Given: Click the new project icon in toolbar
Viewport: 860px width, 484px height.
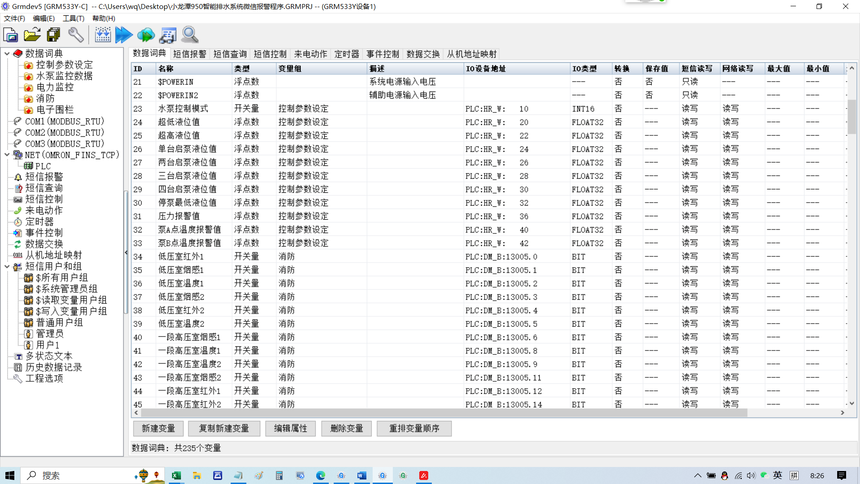Looking at the screenshot, I should [11, 35].
